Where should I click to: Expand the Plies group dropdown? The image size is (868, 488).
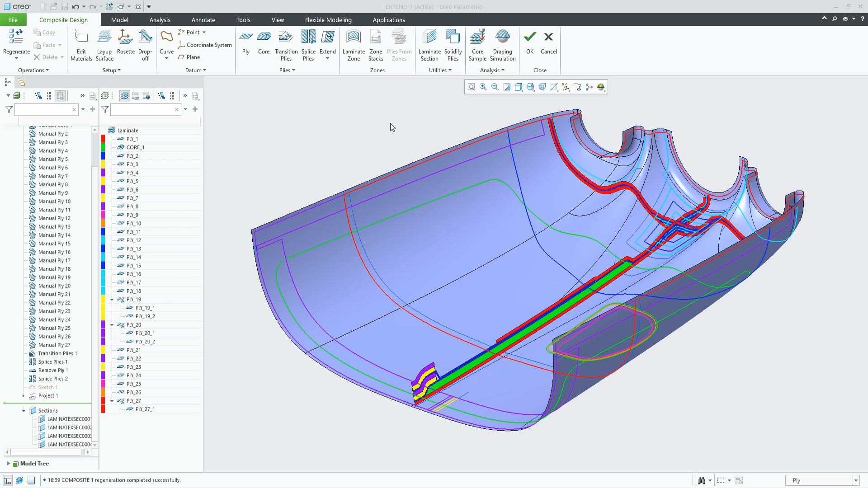tap(287, 70)
